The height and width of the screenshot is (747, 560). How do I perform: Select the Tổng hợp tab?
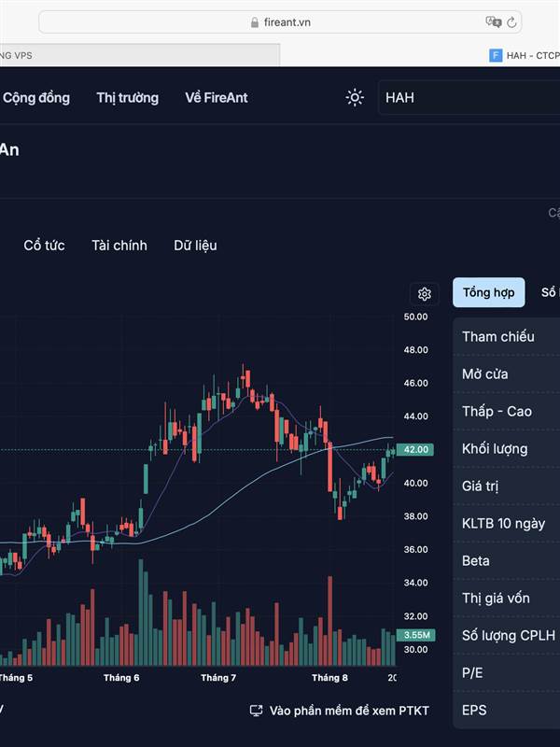pyautogui.click(x=488, y=292)
